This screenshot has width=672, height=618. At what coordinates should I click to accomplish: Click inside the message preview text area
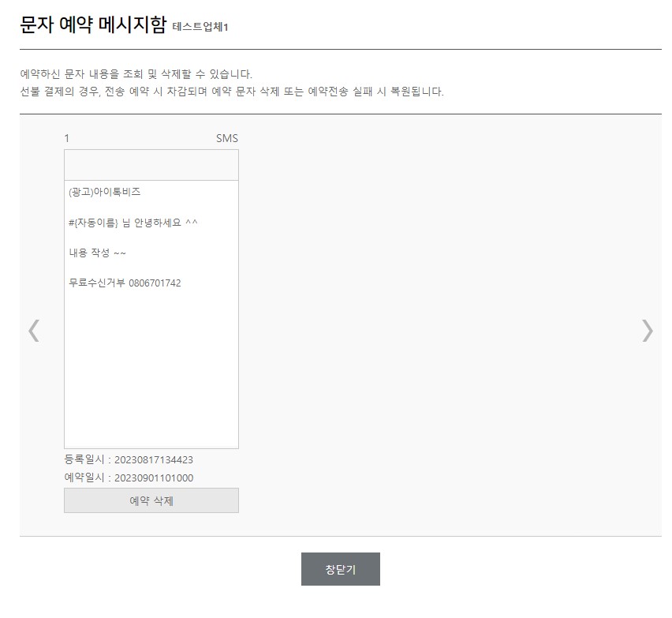pyautogui.click(x=151, y=355)
